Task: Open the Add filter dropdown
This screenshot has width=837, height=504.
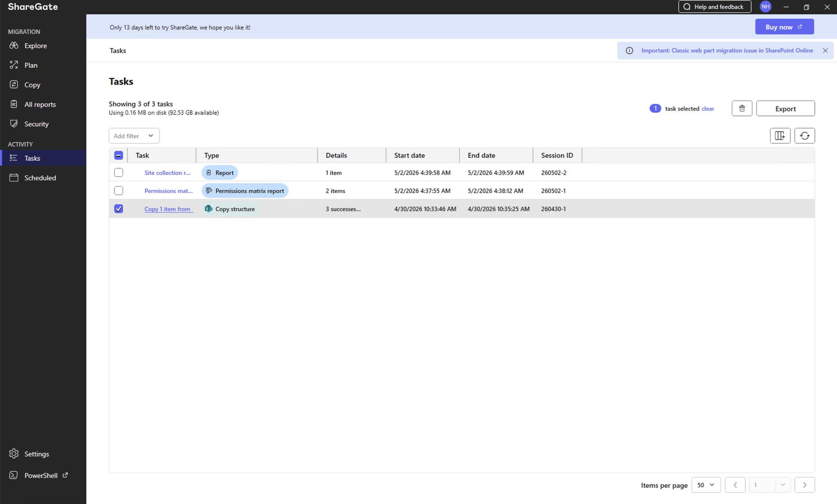Action: tap(134, 136)
